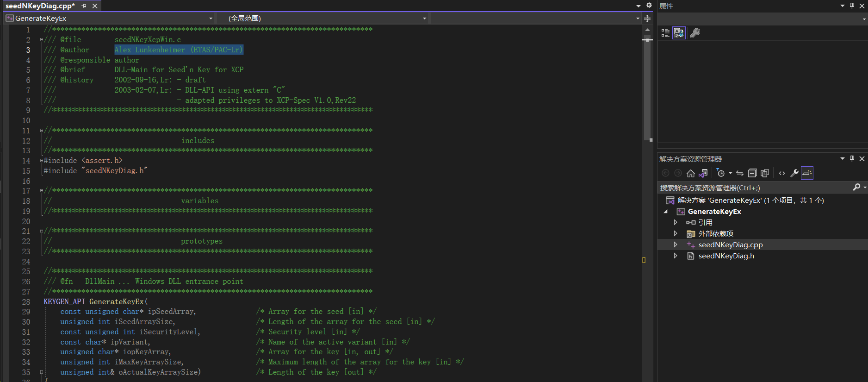Toggle Preview Selected Items in Solution Explorer

pyautogui.click(x=807, y=173)
